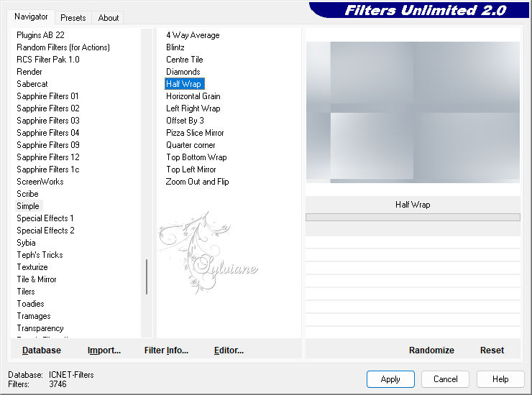
Task: Select the Scribe category
Action: coord(27,194)
